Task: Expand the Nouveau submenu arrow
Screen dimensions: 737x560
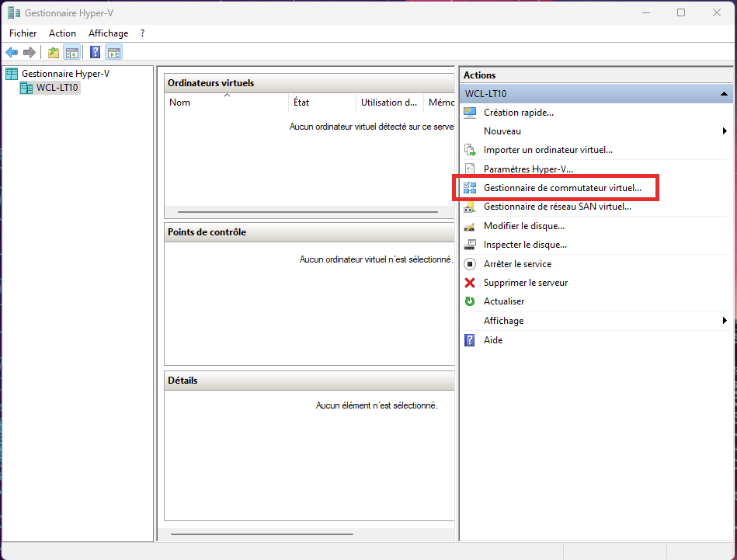Action: (x=725, y=131)
